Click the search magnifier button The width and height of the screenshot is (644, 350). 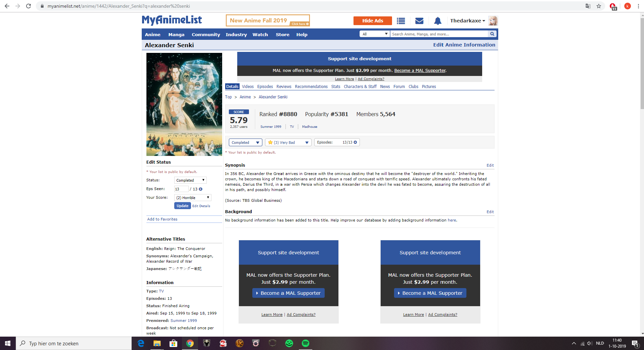point(492,34)
